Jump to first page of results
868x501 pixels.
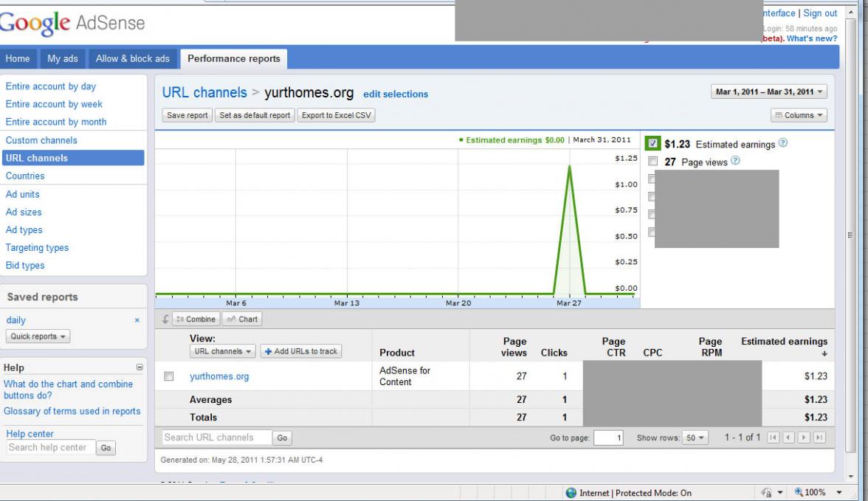point(774,438)
